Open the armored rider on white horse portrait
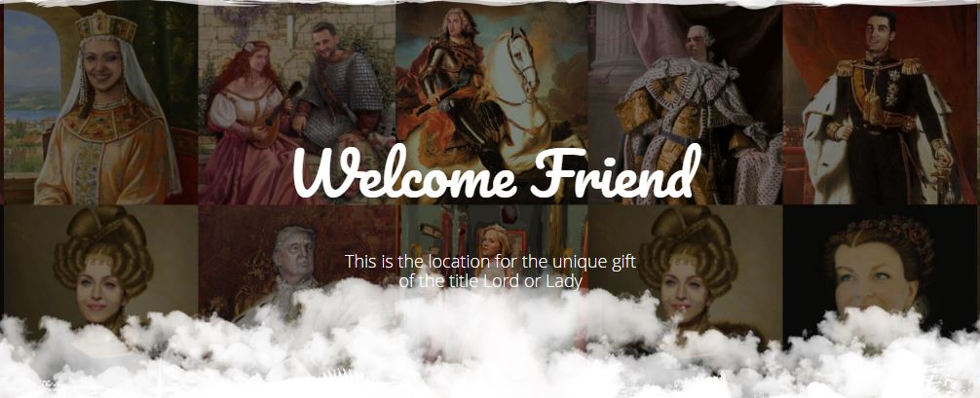Viewport: 980px width, 398px height. [x=492, y=104]
